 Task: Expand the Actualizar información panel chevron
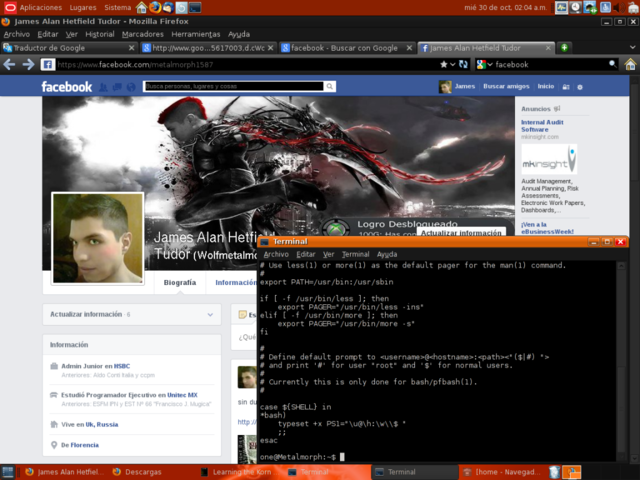pos(210,315)
